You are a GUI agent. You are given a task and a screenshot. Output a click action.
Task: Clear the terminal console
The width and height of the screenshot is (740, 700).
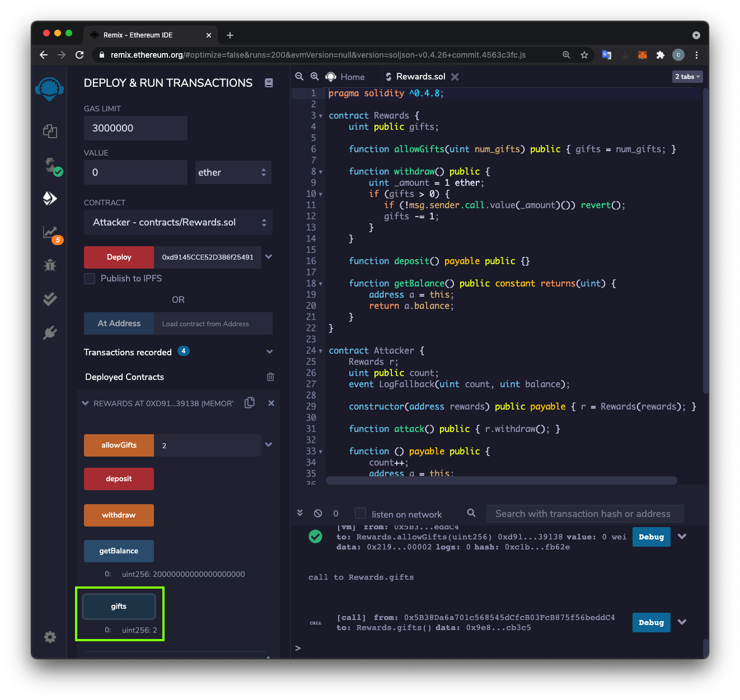(318, 513)
